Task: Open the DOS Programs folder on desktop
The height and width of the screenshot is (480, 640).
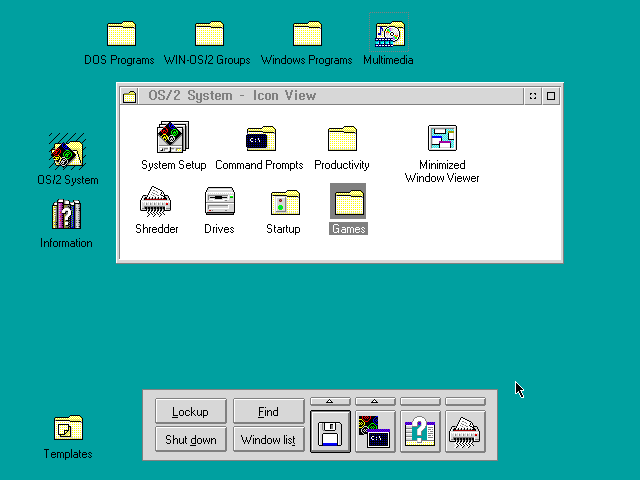Action: pyautogui.click(x=121, y=34)
